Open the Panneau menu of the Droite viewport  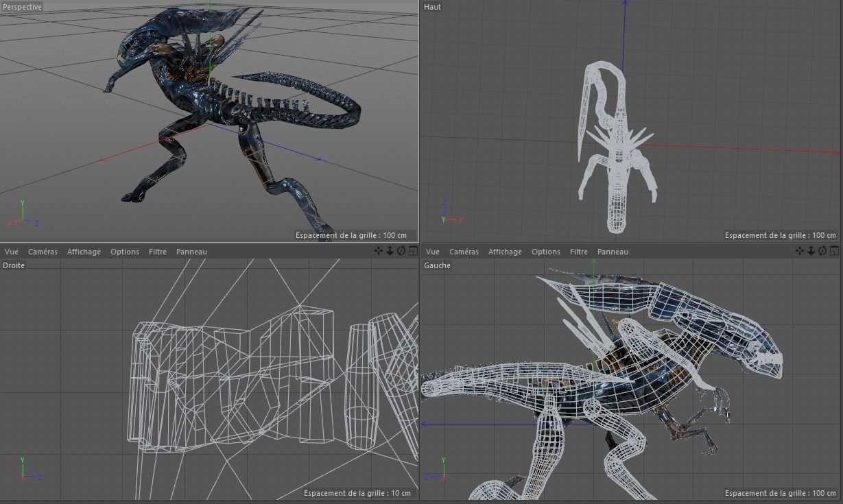(x=191, y=252)
